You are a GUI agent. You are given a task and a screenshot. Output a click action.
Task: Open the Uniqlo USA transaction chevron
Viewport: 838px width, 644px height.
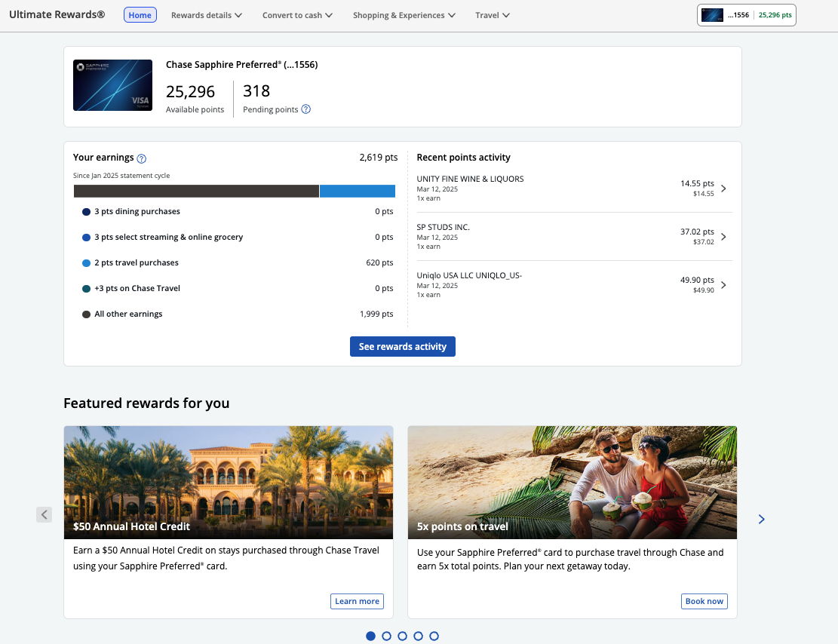723,285
